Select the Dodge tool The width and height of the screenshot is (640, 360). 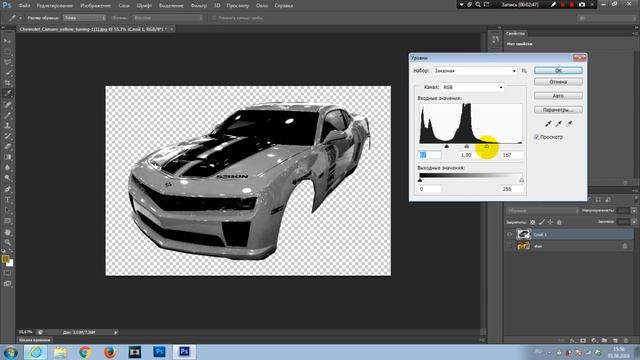tap(7, 178)
